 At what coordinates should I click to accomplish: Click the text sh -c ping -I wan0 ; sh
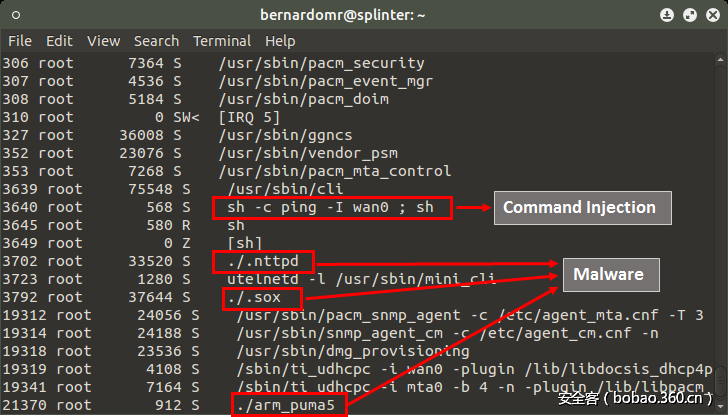pos(331,208)
